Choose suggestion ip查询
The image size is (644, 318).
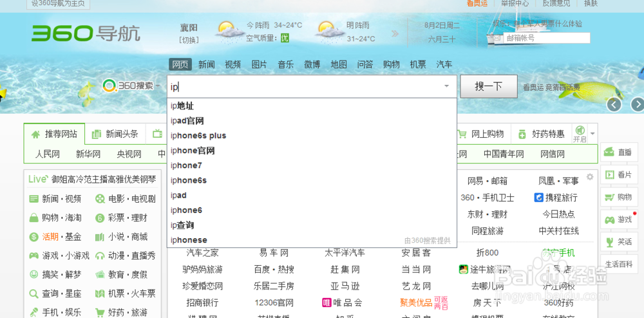click(x=312, y=225)
